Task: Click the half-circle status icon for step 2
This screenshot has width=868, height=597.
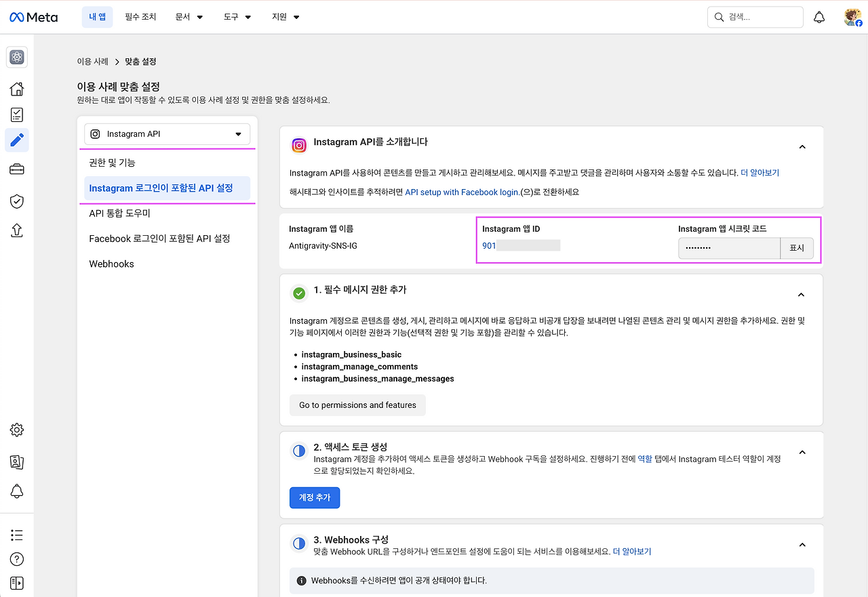Action: [x=298, y=451]
